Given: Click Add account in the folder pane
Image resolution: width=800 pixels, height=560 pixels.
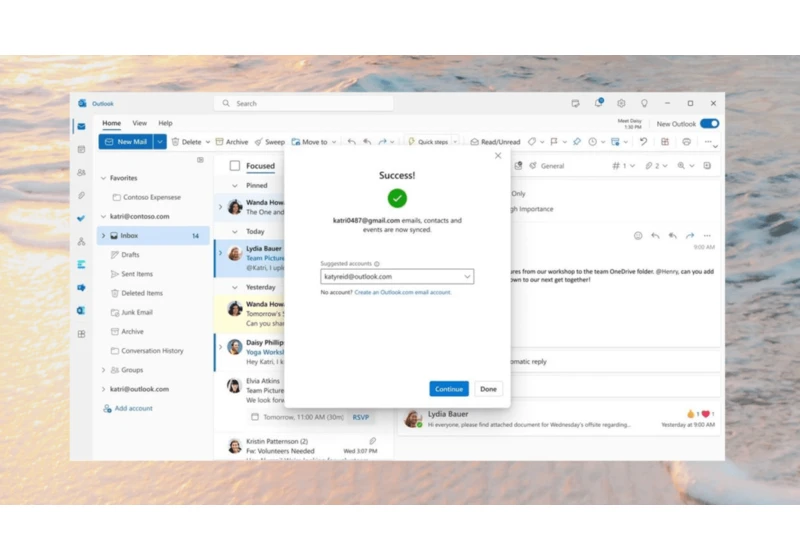Looking at the screenshot, I should click(128, 409).
